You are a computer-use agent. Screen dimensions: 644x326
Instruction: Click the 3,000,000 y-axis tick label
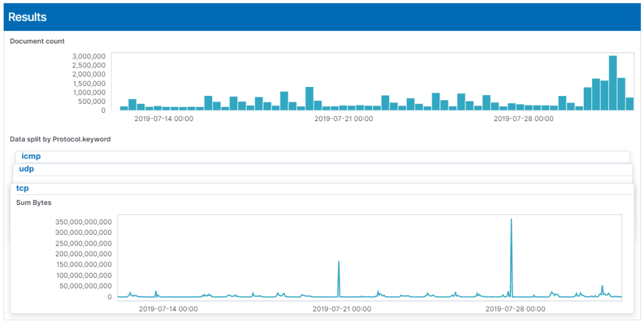(x=89, y=56)
